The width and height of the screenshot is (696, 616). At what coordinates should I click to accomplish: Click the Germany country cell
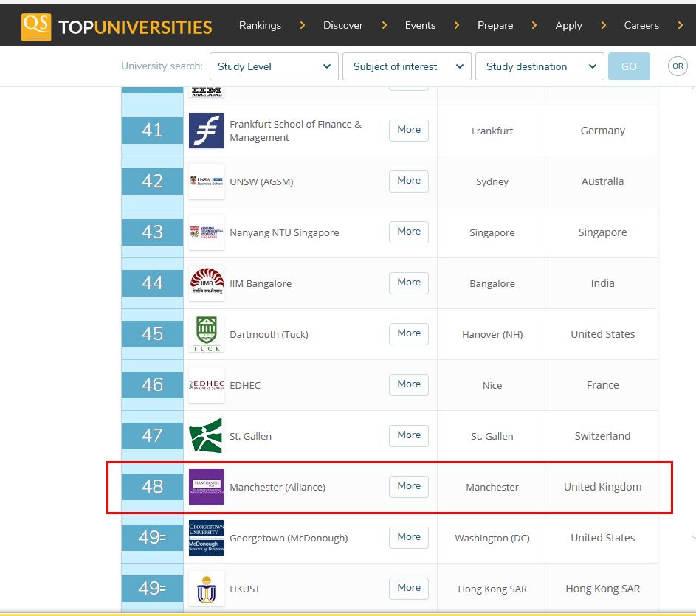(x=603, y=131)
